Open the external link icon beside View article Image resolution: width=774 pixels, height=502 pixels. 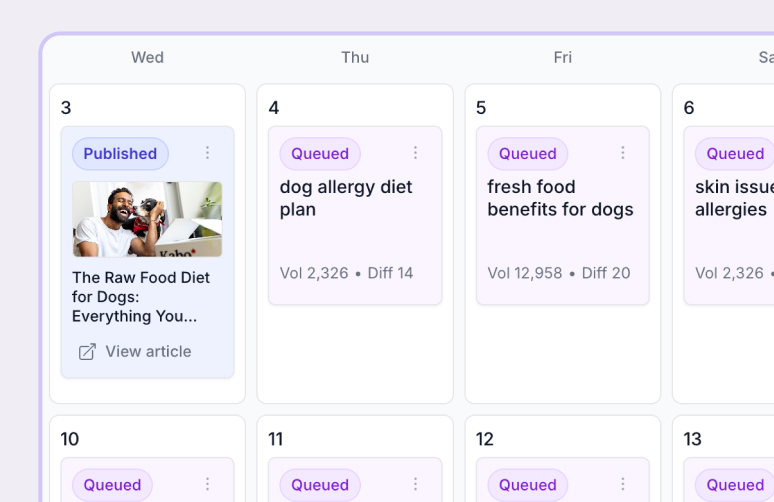click(x=87, y=352)
